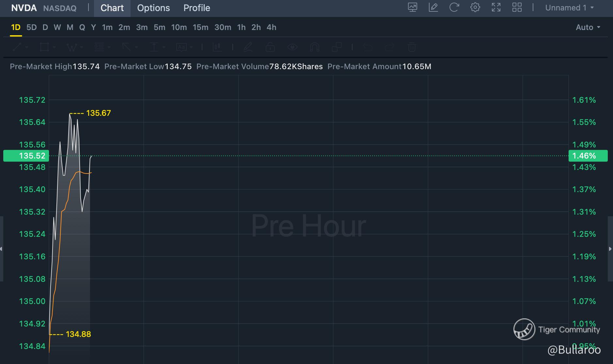
Task: Select the rectangle shape drawing tool
Action: (x=44, y=47)
